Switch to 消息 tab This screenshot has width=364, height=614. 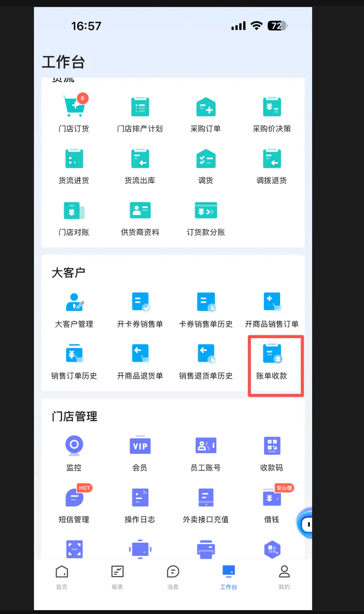pos(173,576)
